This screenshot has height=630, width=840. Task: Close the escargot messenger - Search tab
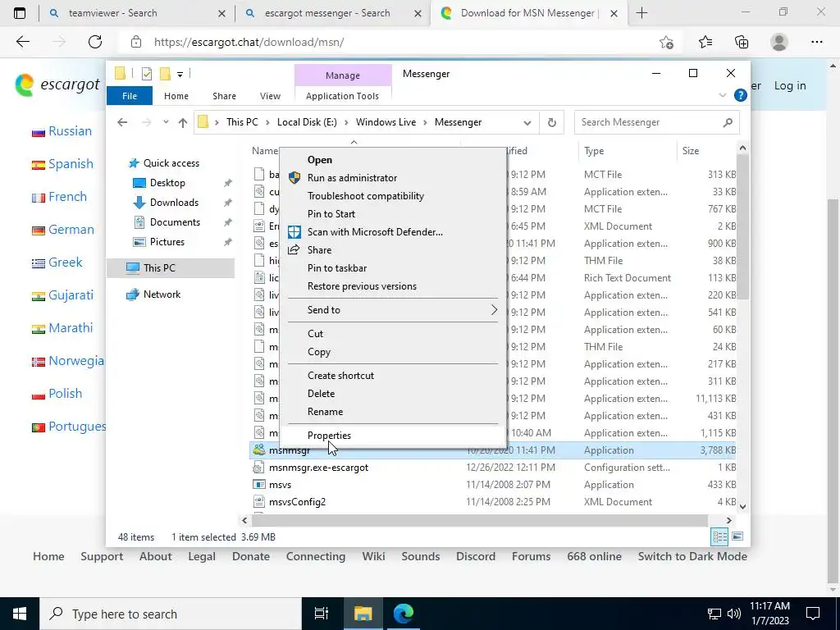(x=418, y=13)
